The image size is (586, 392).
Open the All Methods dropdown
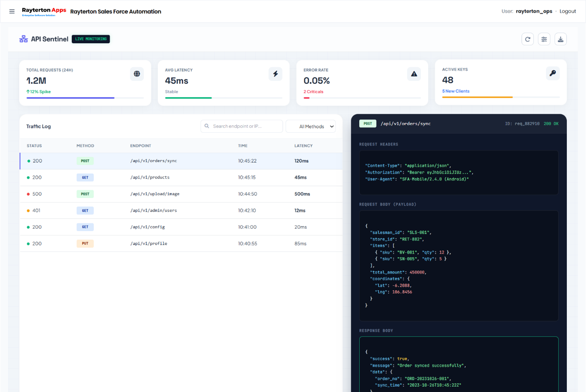[x=310, y=126]
